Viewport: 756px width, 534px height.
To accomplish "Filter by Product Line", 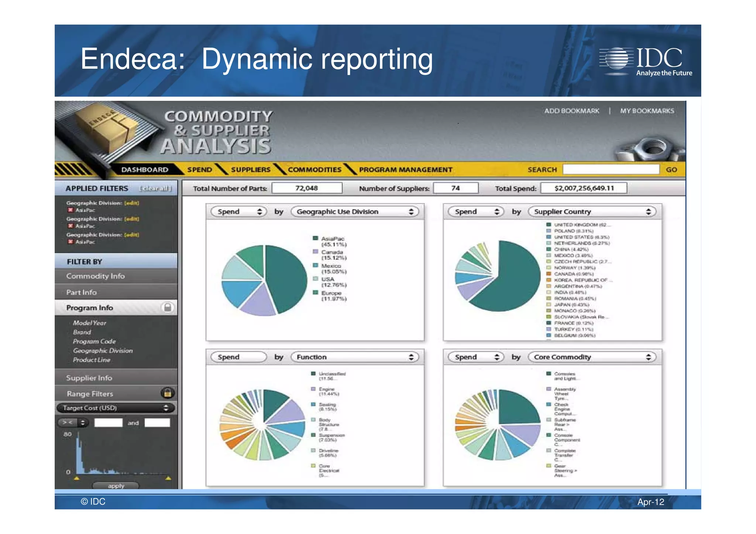I will click(92, 359).
